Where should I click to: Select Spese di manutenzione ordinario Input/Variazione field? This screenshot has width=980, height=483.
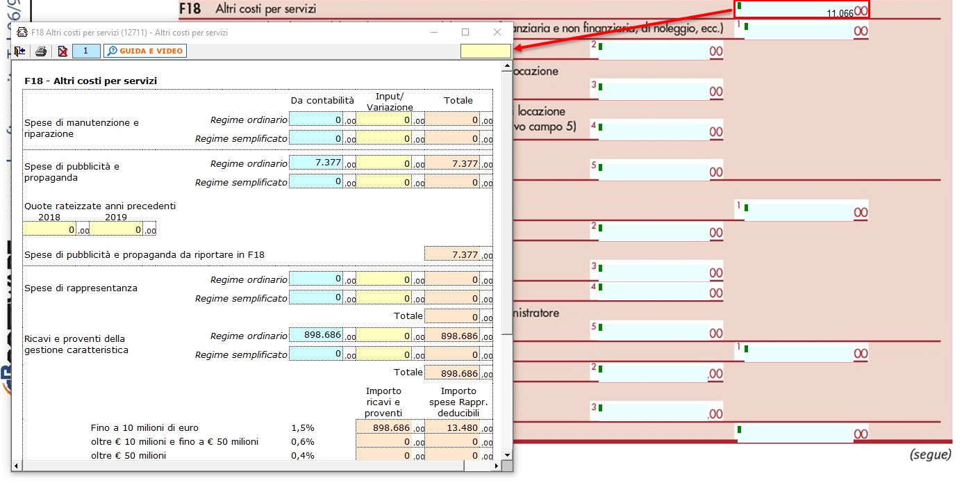[384, 120]
